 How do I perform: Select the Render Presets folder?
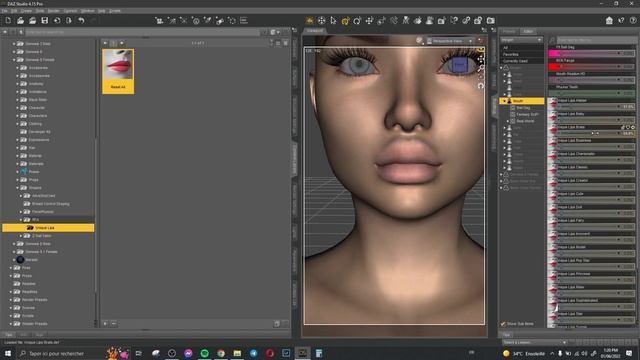tap(35, 300)
